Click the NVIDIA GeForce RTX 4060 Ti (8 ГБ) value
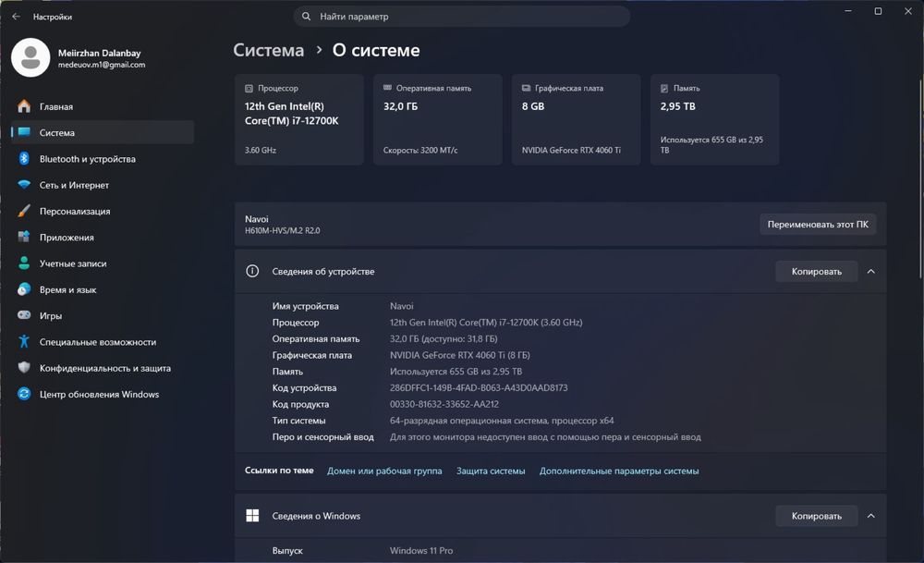Screen dimensions: 924x563 click(459, 355)
